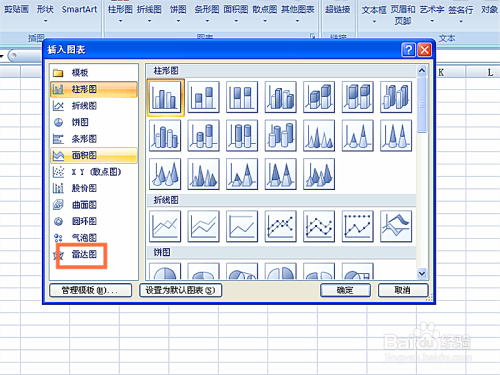
Task: Pick the stacked cone chart thumbnail
Action: point(358,136)
